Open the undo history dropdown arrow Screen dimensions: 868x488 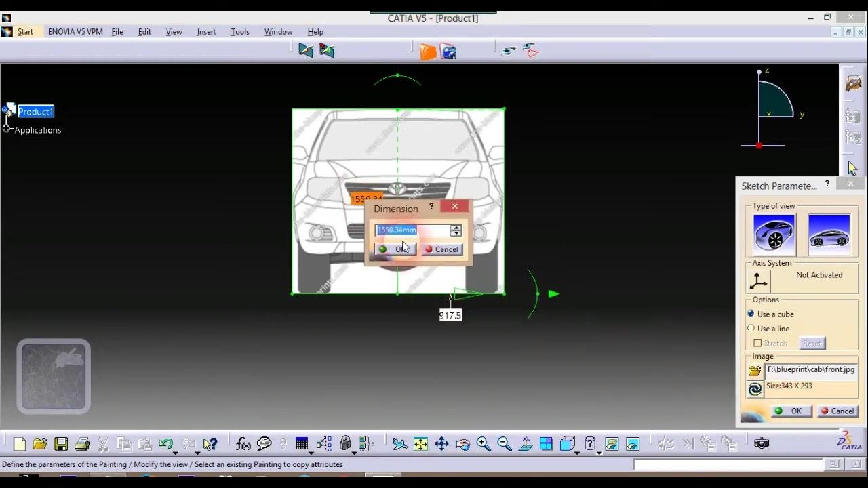[176, 452]
